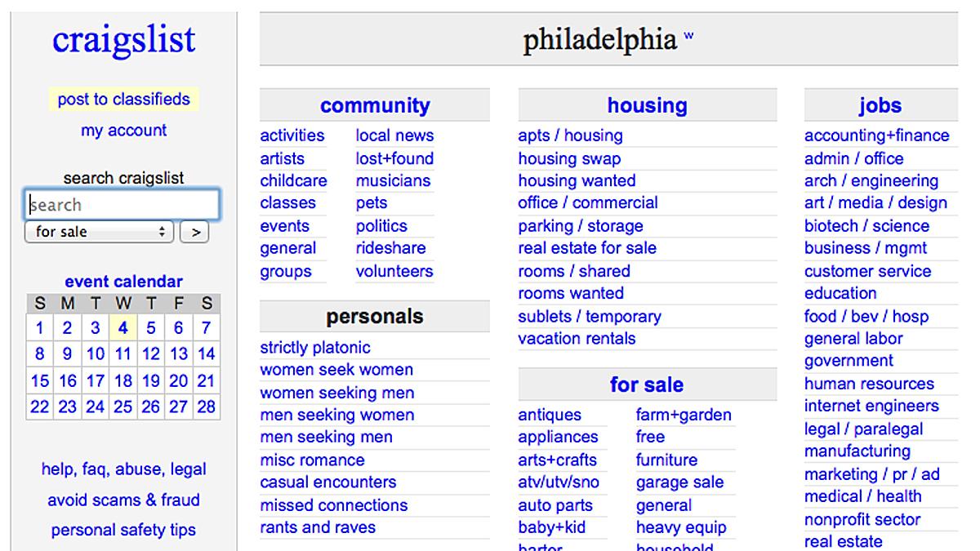980x551 pixels.
Task: Open 'garage sale' under for sale
Action: coord(681,482)
